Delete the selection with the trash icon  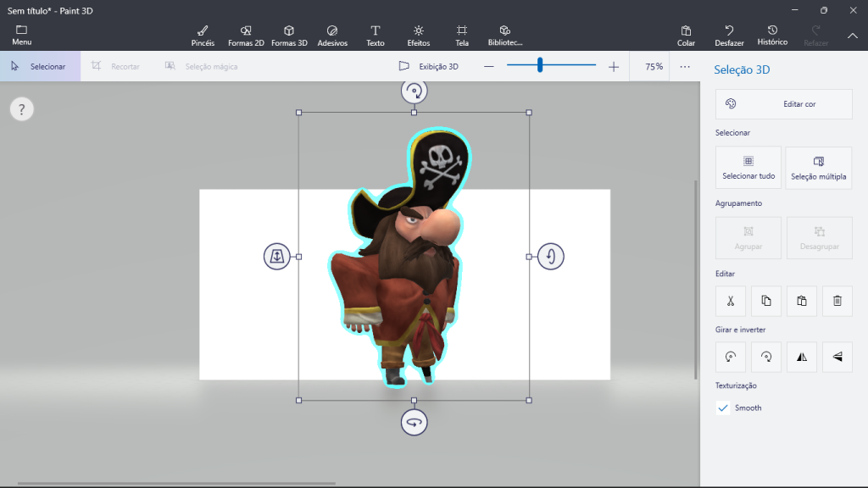tap(837, 301)
